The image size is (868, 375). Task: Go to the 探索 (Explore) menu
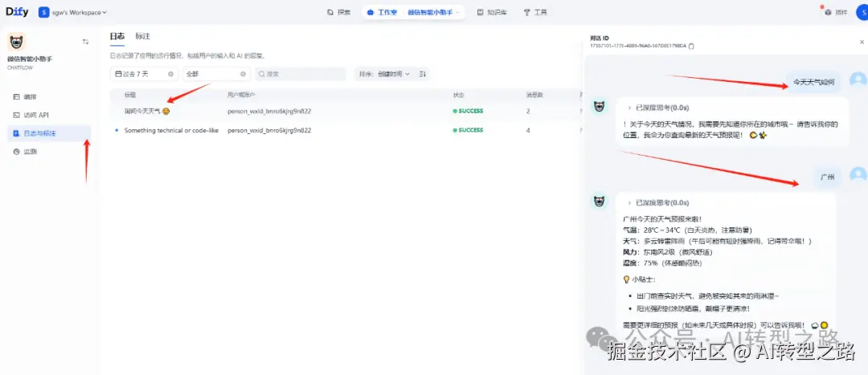tap(339, 12)
